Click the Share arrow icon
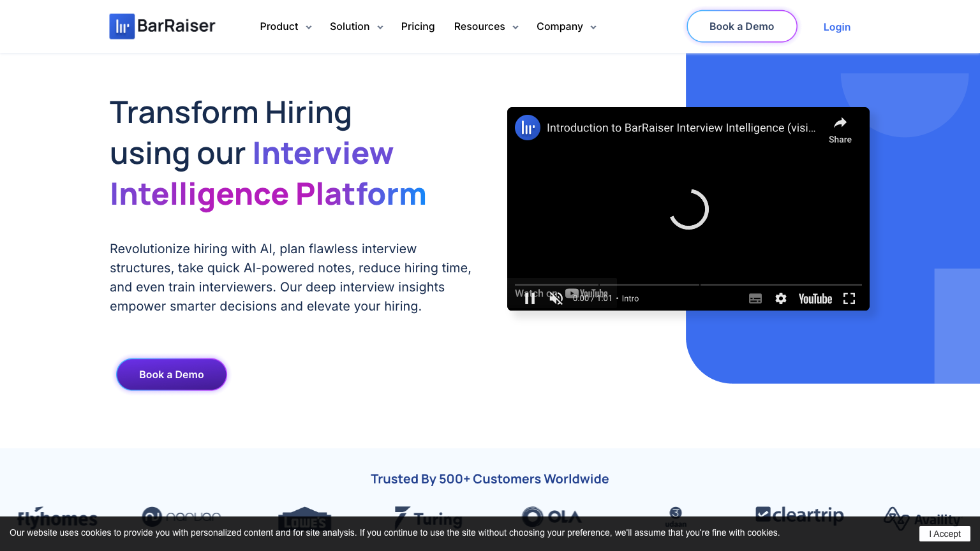This screenshot has width=980, height=551. click(840, 123)
